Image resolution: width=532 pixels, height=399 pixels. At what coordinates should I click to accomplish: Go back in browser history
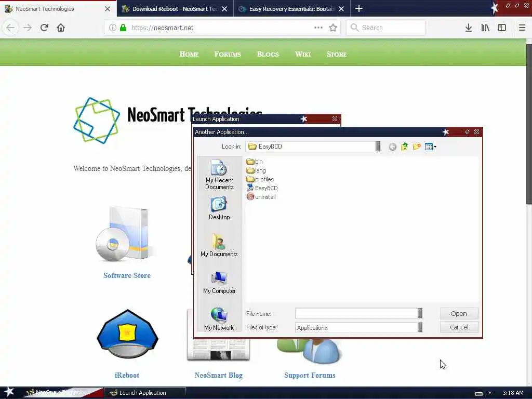10,28
